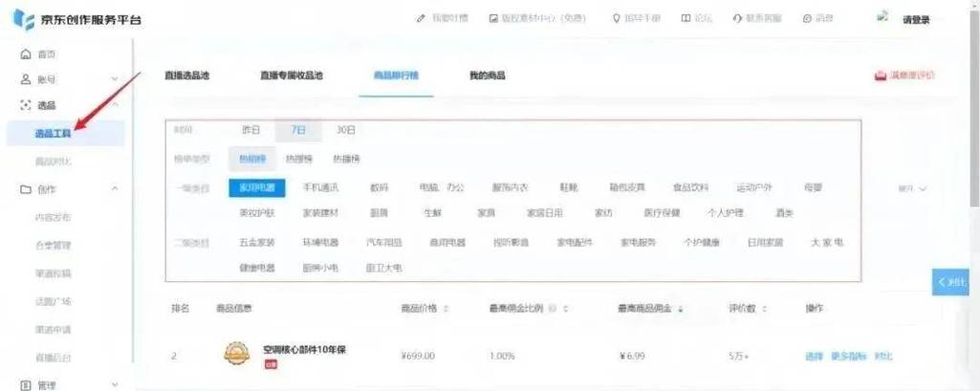980x391 pixels.
Task: Click 对比 link in the product row
Action: [x=883, y=357]
